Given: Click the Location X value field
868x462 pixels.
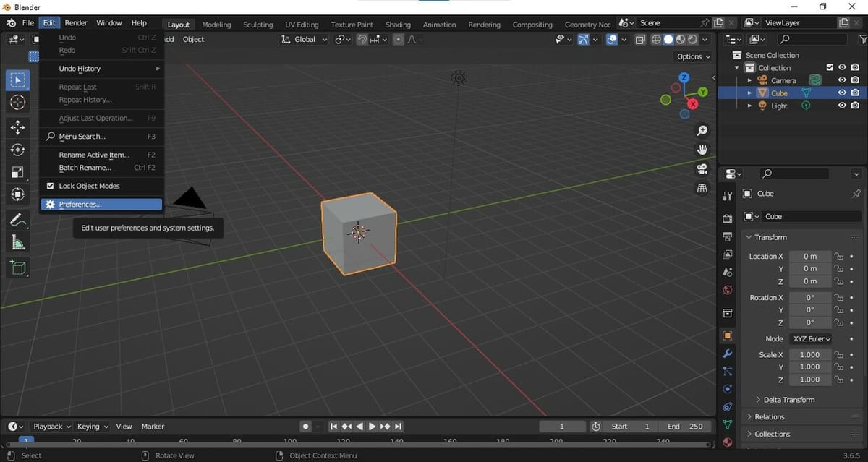Looking at the screenshot, I should [810, 256].
